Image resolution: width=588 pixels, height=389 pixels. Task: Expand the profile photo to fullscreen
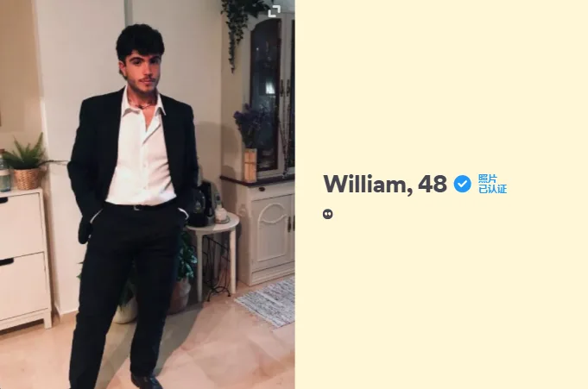pos(274,11)
